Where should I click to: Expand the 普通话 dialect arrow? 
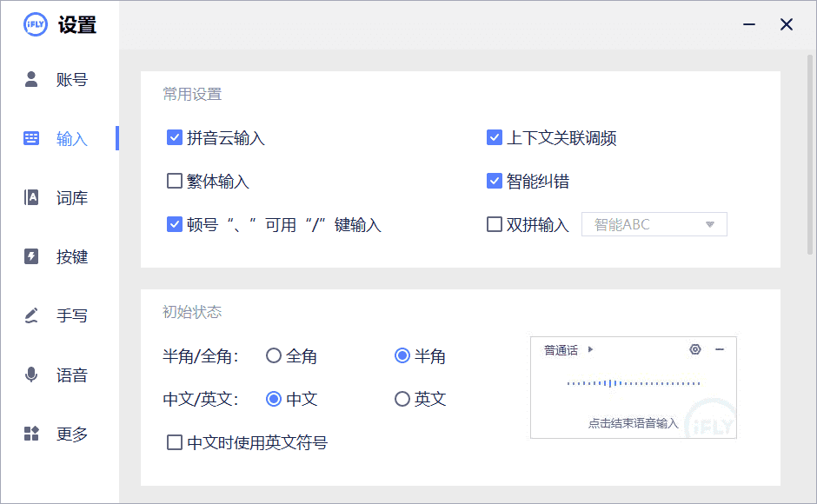click(591, 349)
